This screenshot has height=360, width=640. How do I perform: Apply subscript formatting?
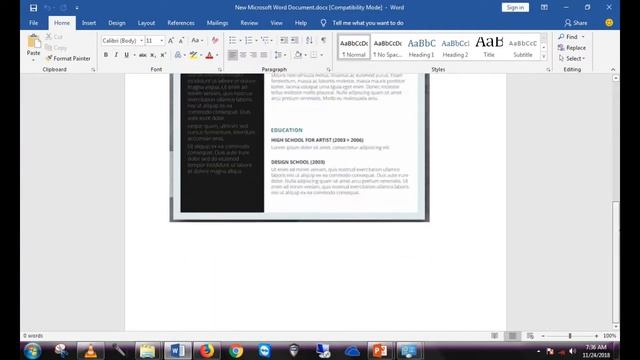pyautogui.click(x=153, y=55)
